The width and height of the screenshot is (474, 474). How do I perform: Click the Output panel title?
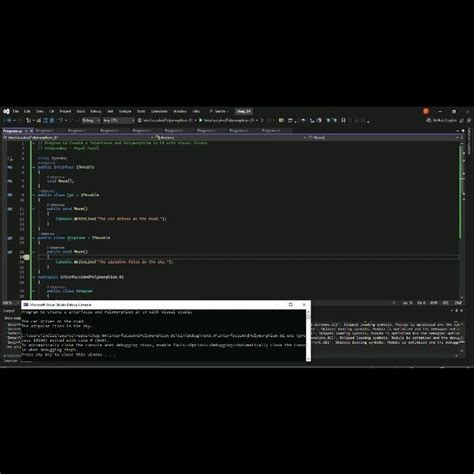tap(9, 311)
